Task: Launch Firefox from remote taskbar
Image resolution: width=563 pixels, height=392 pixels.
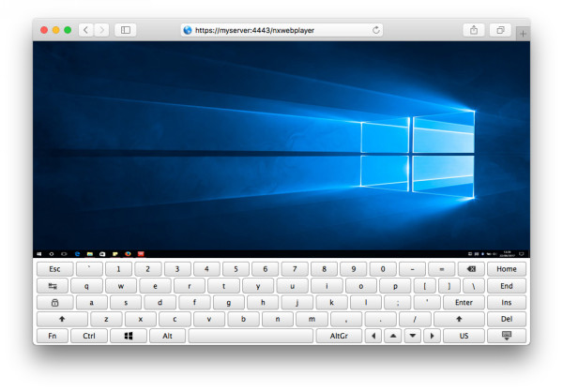Action: [128, 254]
